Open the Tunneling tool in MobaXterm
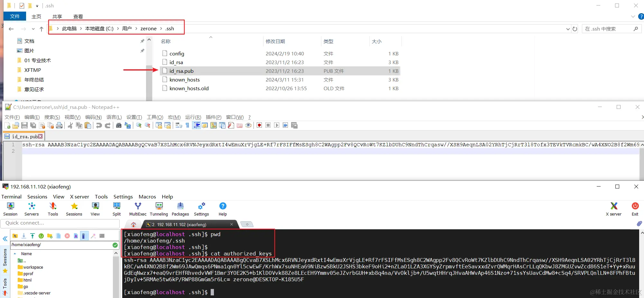Image resolution: width=644 pixels, height=298 pixels. (x=159, y=209)
